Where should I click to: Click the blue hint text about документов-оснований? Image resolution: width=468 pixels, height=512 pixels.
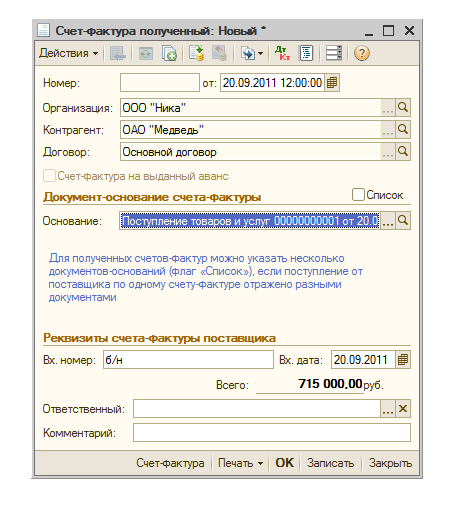point(206,278)
